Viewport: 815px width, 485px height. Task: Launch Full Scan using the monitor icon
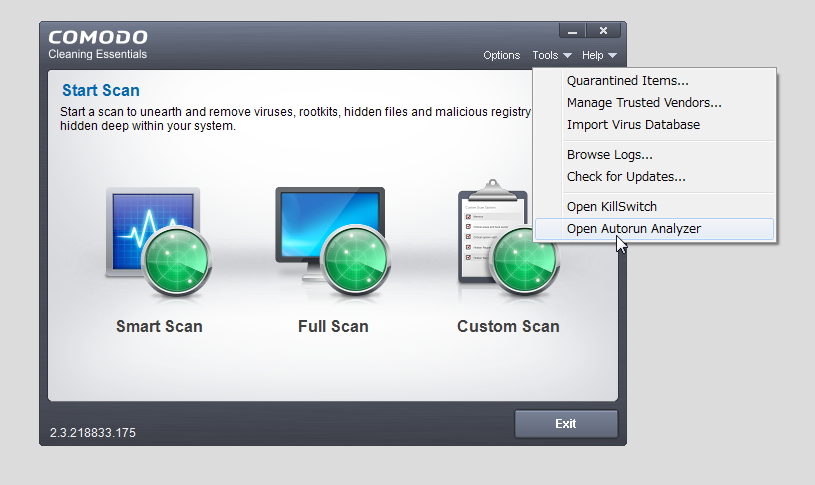tap(333, 242)
